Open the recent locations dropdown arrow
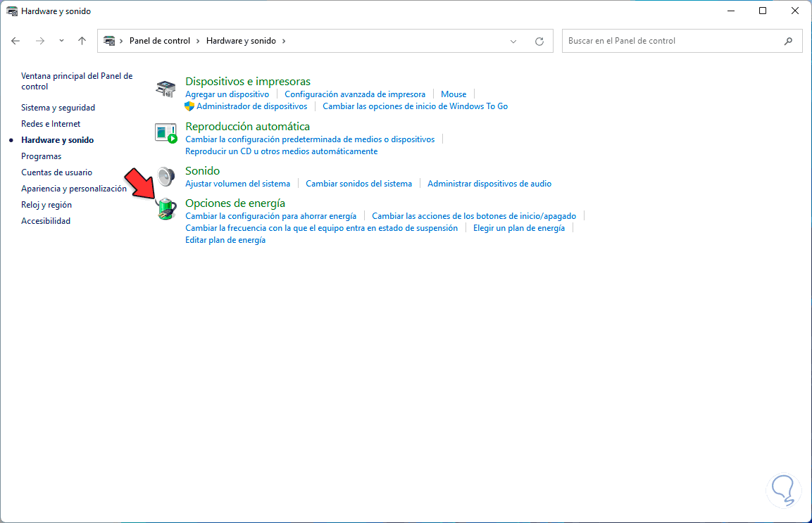Viewport: 812px width, 523px height. [x=61, y=41]
